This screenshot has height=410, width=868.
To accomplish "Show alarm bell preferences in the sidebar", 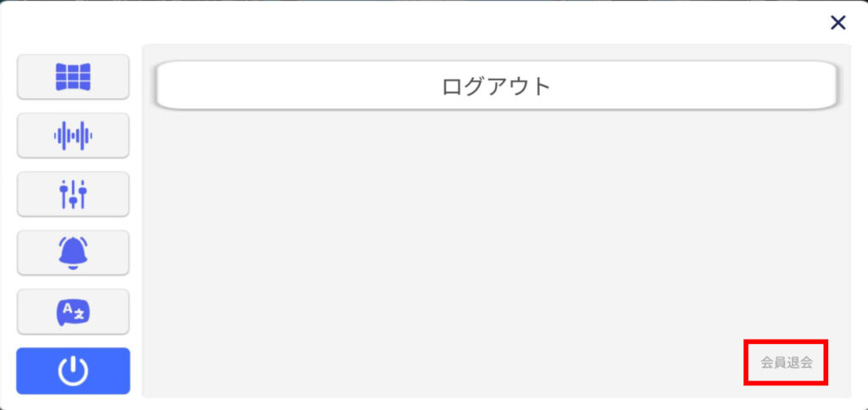I will 73,252.
